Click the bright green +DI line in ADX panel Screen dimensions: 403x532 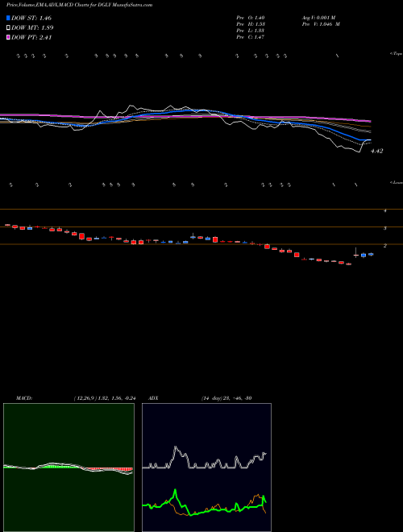[175, 492]
